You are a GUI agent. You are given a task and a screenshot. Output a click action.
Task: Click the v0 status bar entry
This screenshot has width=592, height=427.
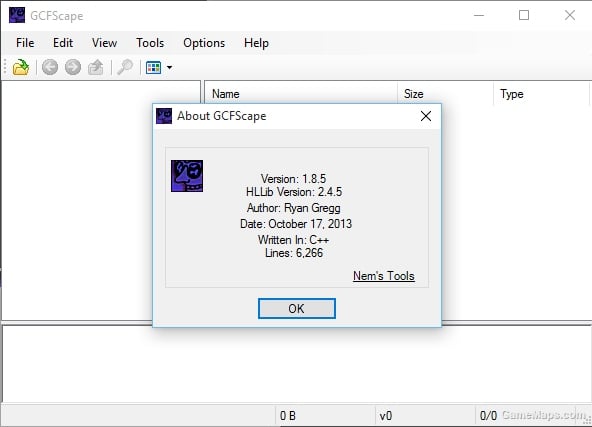(x=386, y=416)
